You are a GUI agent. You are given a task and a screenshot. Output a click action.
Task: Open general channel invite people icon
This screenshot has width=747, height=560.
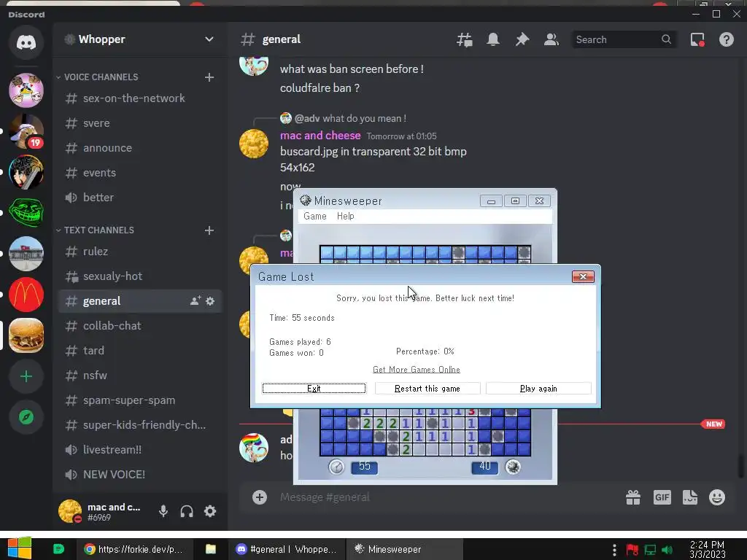coord(196,301)
